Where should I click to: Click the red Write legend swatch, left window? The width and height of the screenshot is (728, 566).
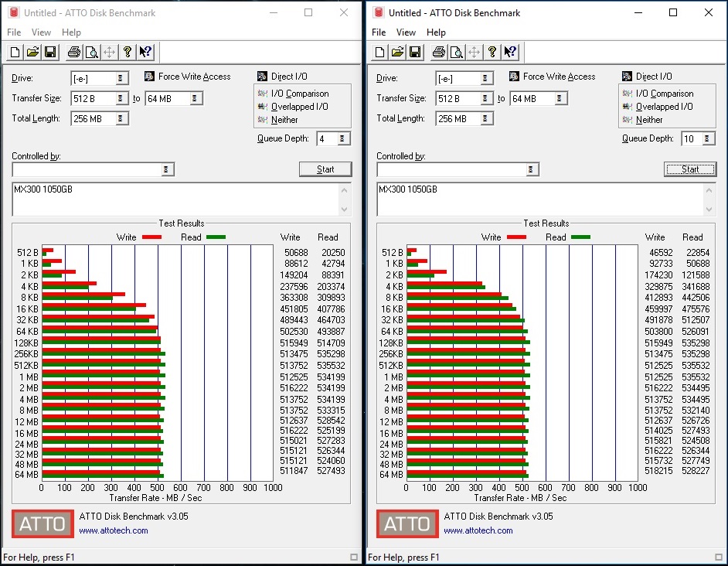click(x=151, y=237)
